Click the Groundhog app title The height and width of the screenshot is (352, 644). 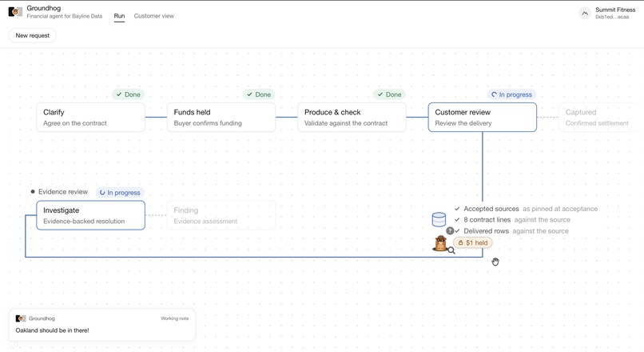[x=43, y=8]
